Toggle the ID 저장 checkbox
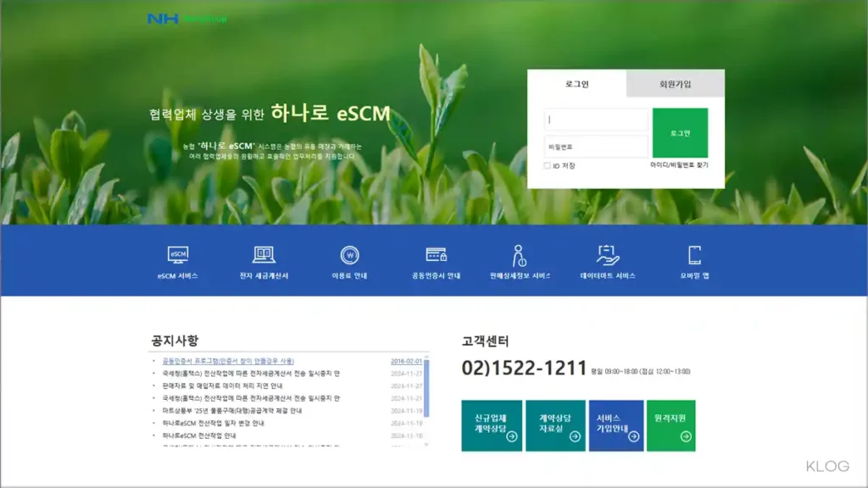 [x=547, y=165]
